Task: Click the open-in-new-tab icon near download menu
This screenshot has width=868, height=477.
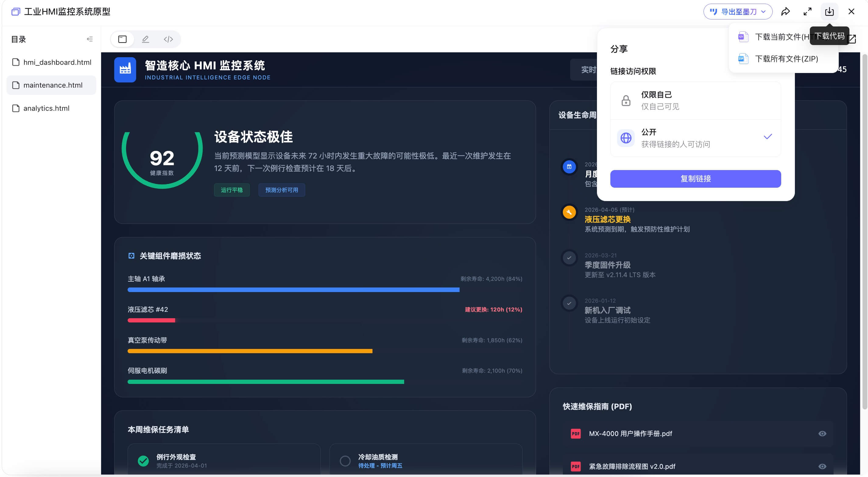Action: tap(852, 39)
